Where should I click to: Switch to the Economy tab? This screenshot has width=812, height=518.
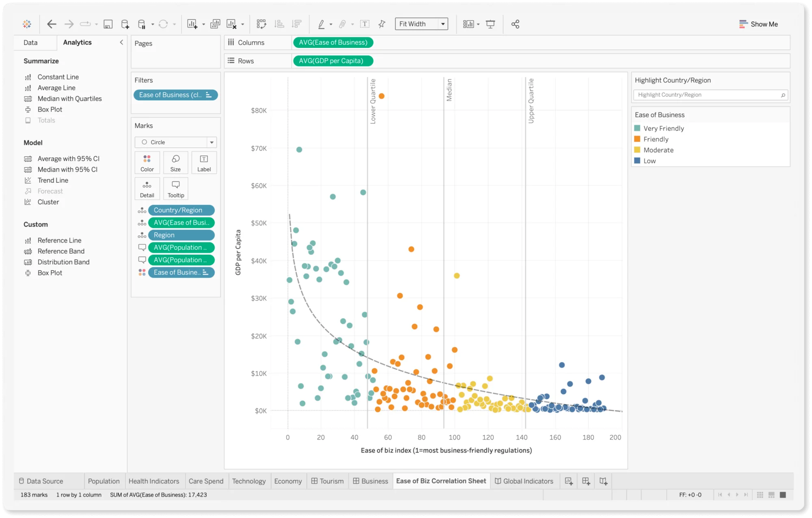pyautogui.click(x=287, y=481)
